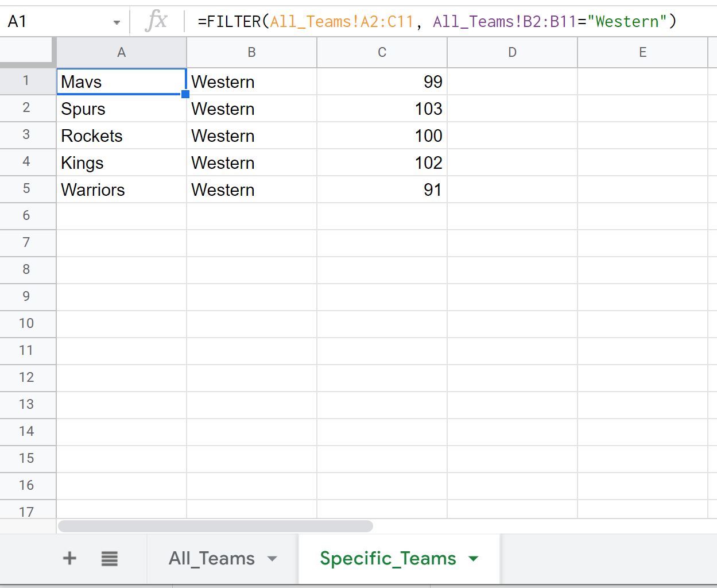Open the all sheets list icon
The width and height of the screenshot is (717, 588).
click(109, 558)
